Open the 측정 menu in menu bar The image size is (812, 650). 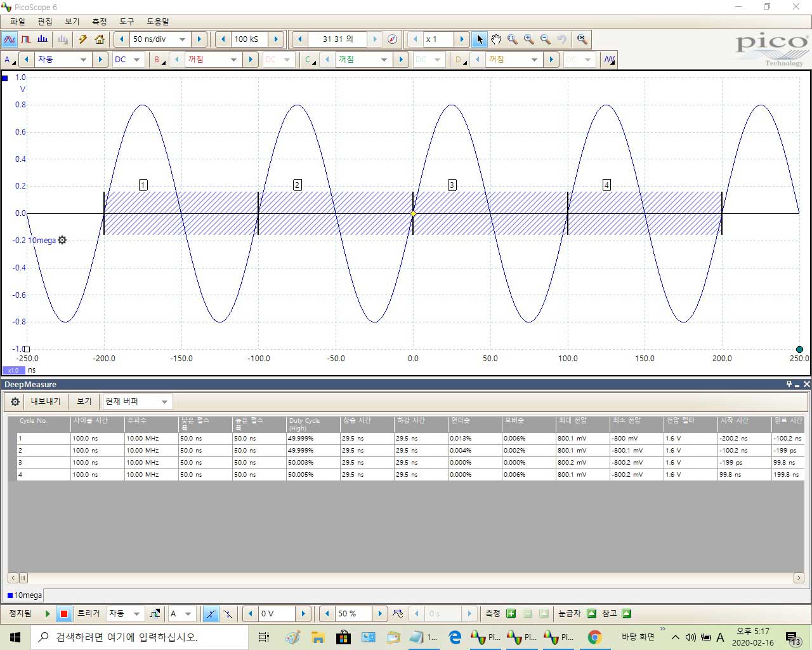[x=100, y=22]
